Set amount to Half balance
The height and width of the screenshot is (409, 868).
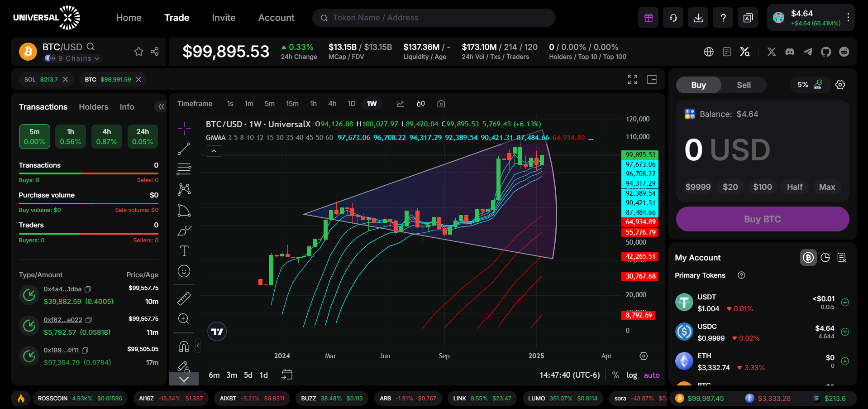pyautogui.click(x=795, y=187)
